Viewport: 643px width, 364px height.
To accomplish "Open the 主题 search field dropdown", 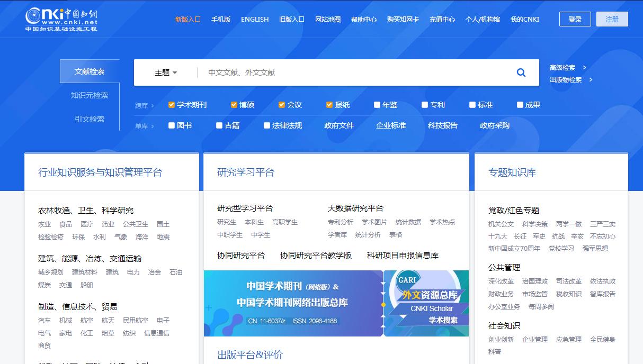I will pos(166,72).
